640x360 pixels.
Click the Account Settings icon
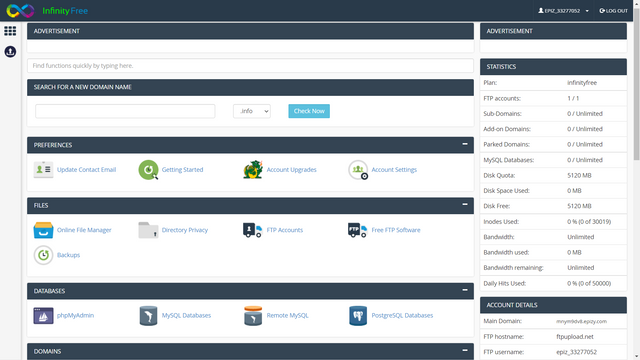[358, 170]
